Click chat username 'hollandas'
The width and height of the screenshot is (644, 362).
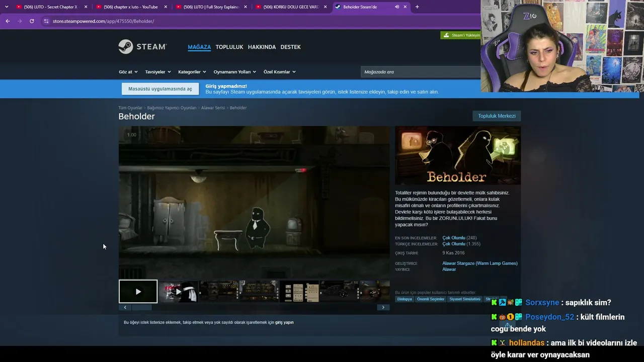click(527, 343)
